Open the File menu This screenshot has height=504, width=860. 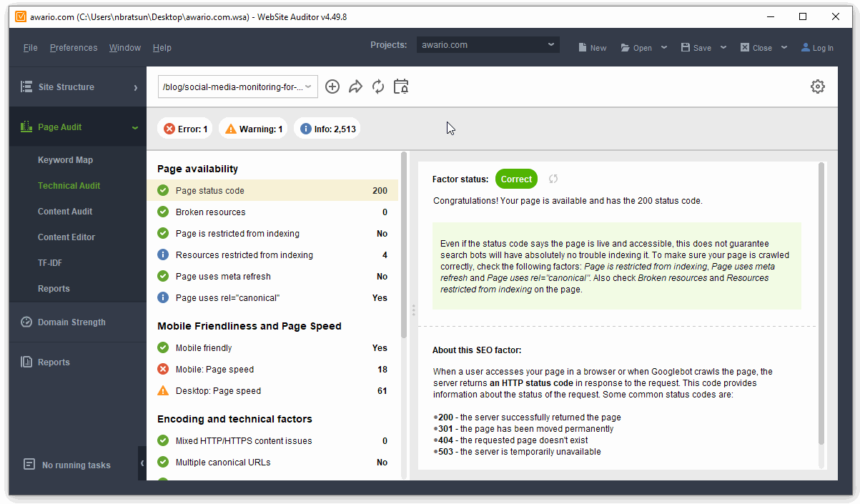click(x=30, y=48)
